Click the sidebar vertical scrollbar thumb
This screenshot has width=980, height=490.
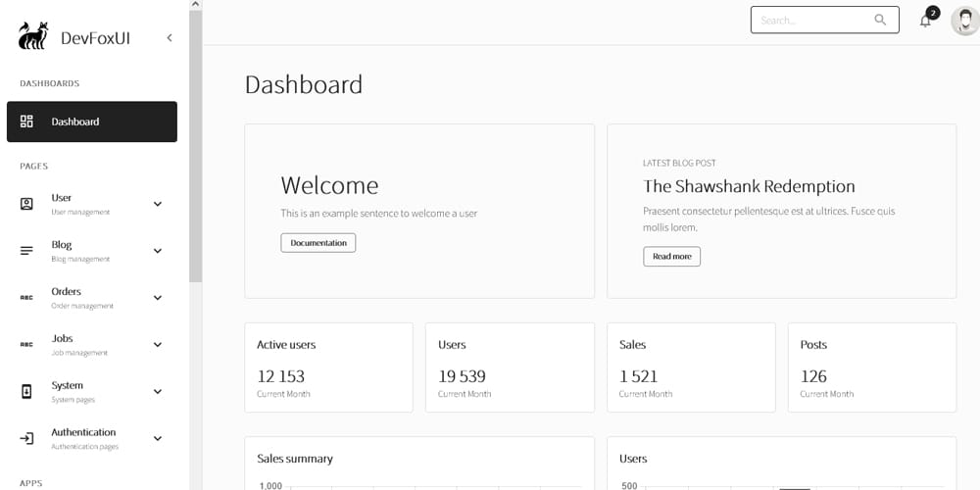[195, 147]
